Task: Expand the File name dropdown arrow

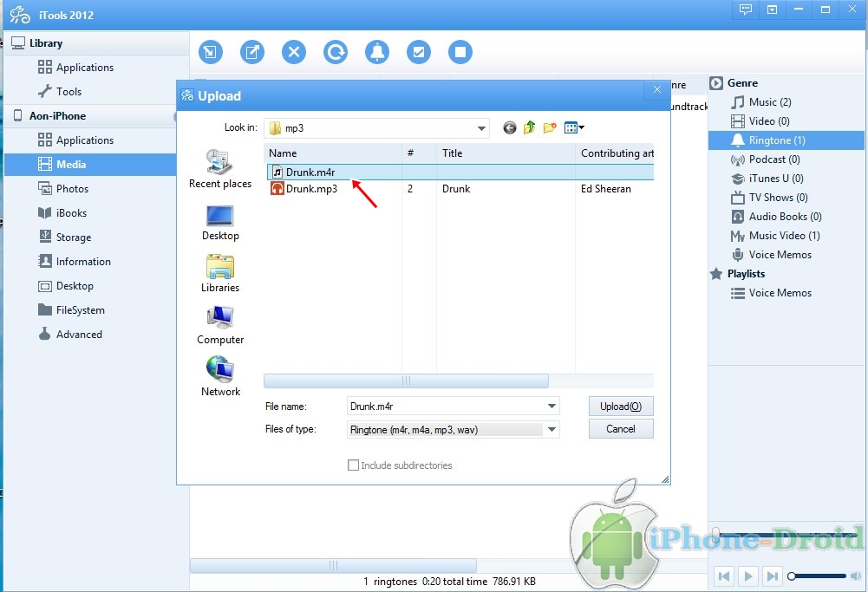Action: coord(551,407)
